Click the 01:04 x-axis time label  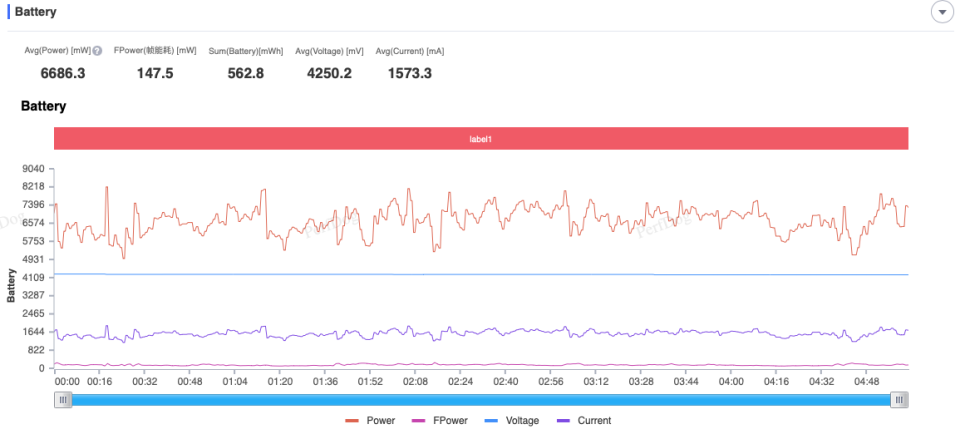click(x=235, y=381)
